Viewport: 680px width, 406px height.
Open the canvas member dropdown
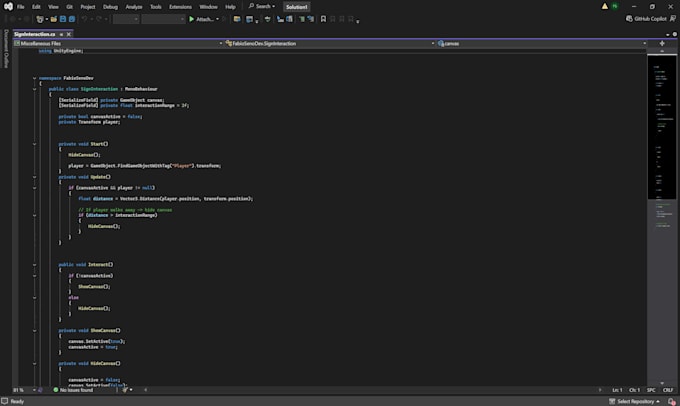(x=542, y=43)
